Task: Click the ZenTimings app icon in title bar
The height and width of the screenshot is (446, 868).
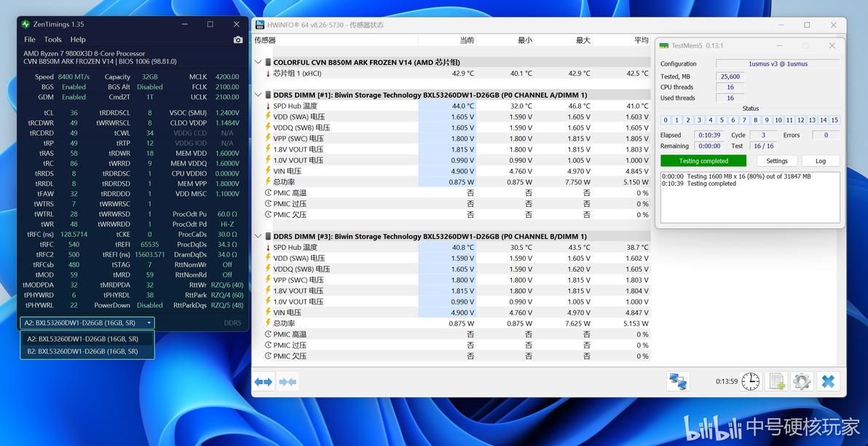Action: pyautogui.click(x=25, y=24)
